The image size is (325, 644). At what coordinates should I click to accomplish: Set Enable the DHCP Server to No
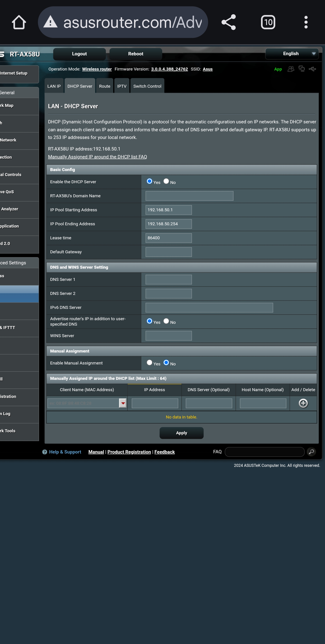click(166, 181)
